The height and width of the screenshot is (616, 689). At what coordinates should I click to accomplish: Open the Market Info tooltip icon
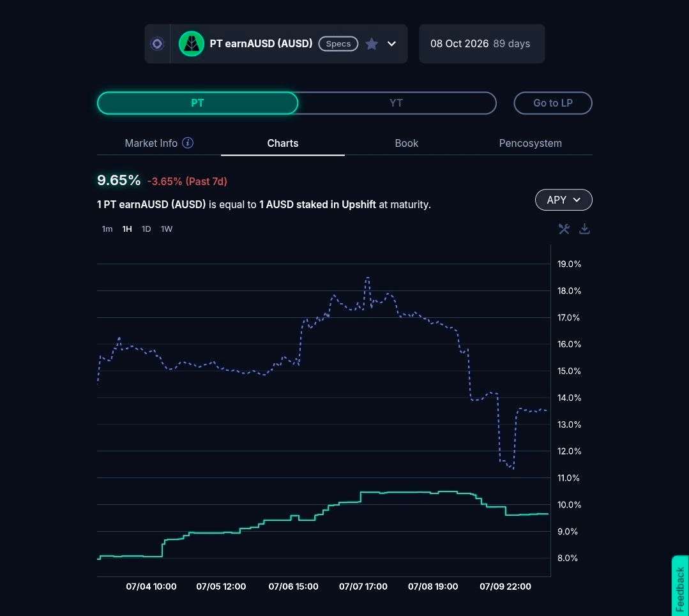(x=188, y=143)
